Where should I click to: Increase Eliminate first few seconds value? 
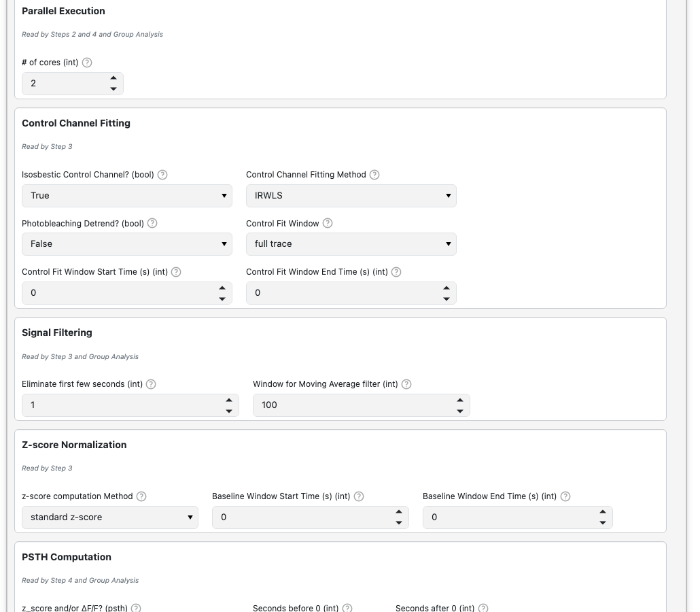(x=229, y=400)
